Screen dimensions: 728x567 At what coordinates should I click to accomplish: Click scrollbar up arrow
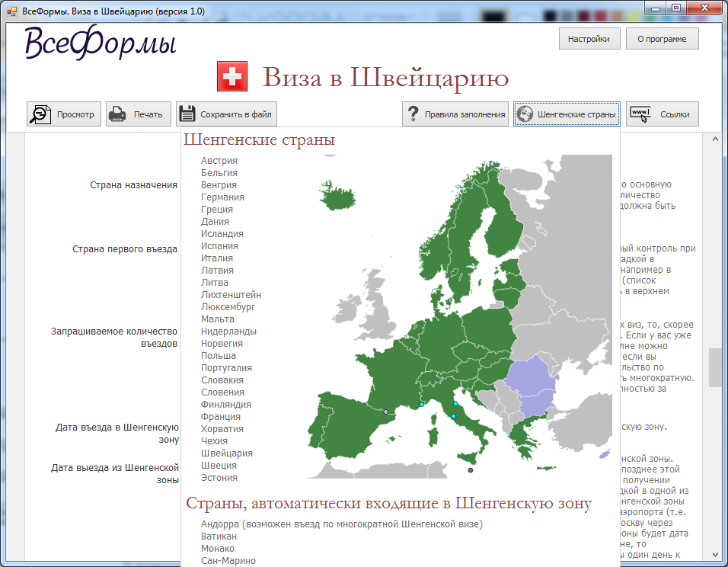click(715, 139)
